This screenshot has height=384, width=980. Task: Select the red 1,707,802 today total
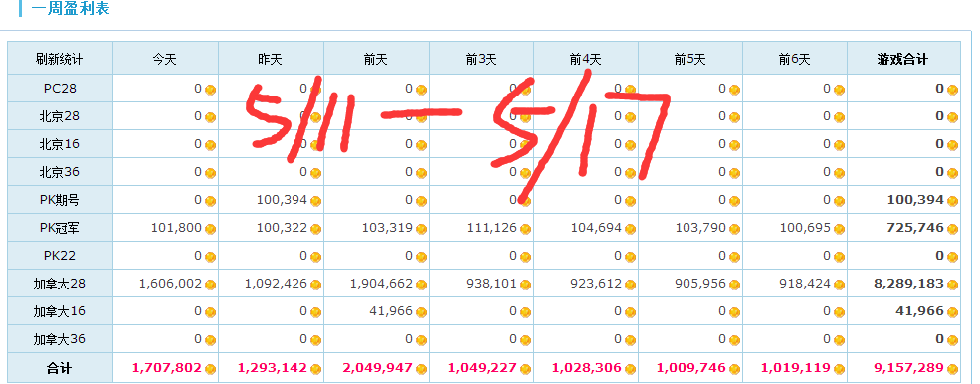(167, 368)
